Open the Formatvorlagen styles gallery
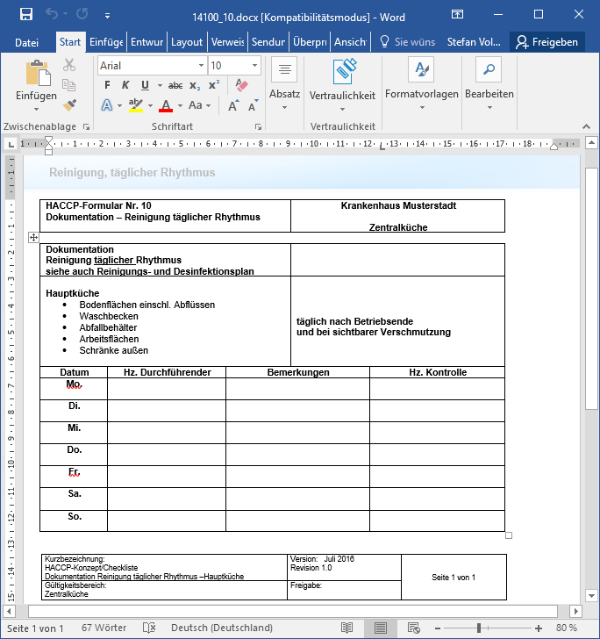 tap(421, 71)
